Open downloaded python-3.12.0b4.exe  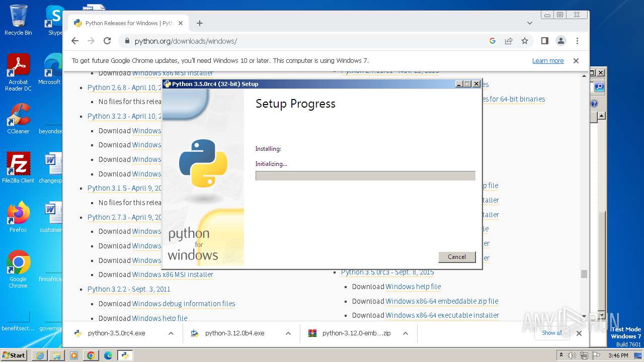coord(234,333)
